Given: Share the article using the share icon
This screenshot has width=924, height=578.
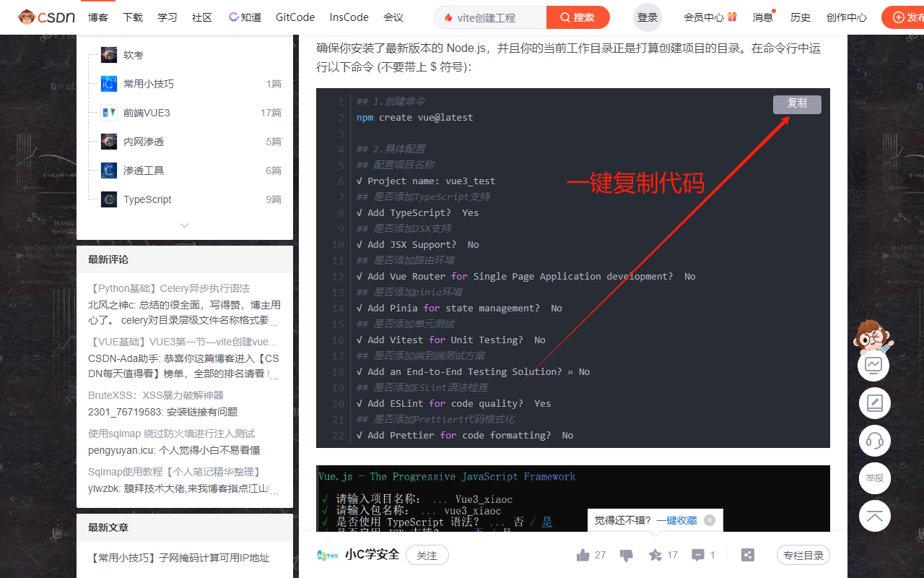Looking at the screenshot, I should point(747,555).
